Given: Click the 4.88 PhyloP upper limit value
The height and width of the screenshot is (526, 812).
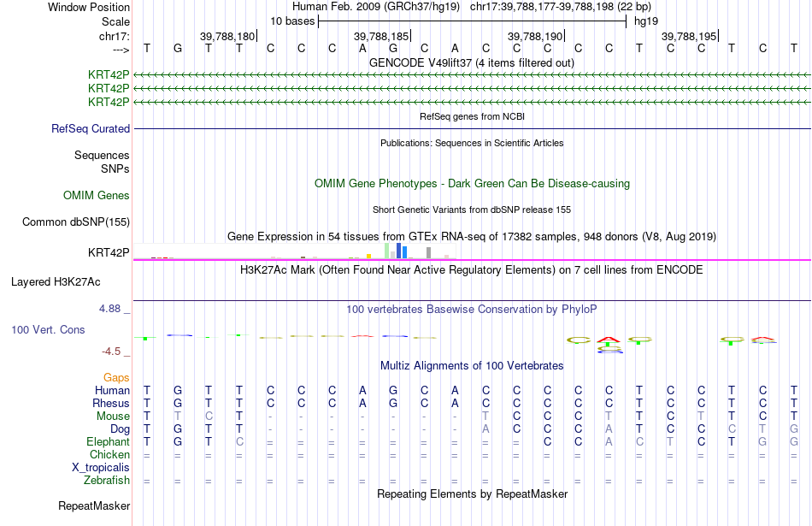Looking at the screenshot, I should tap(109, 309).
